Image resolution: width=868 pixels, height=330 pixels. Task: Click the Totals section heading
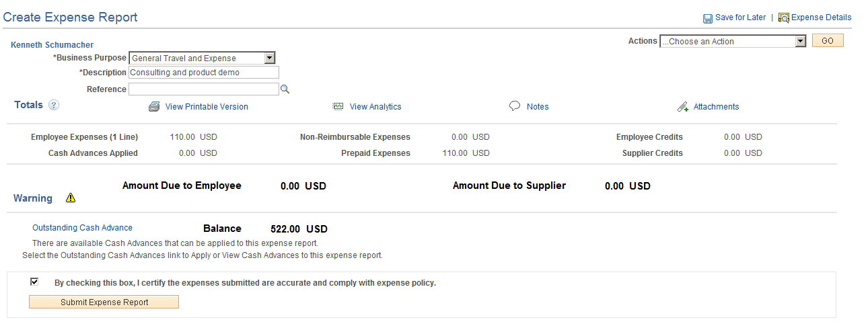pos(28,105)
